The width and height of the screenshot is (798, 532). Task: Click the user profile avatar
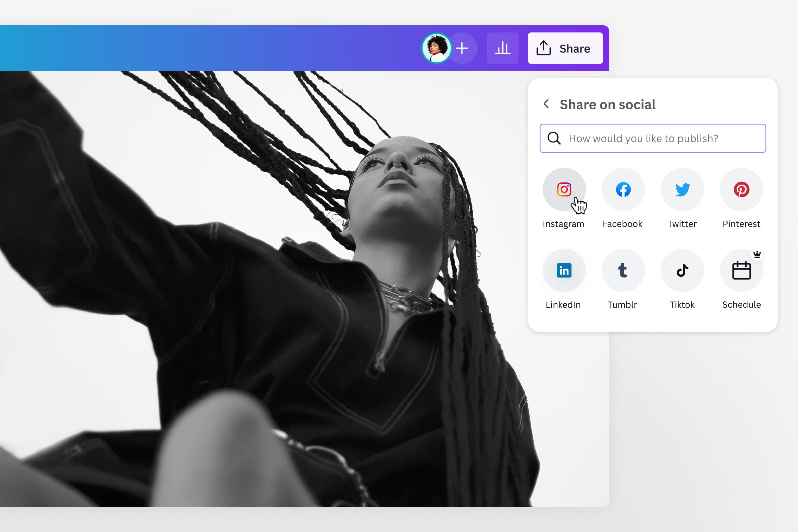pyautogui.click(x=436, y=48)
